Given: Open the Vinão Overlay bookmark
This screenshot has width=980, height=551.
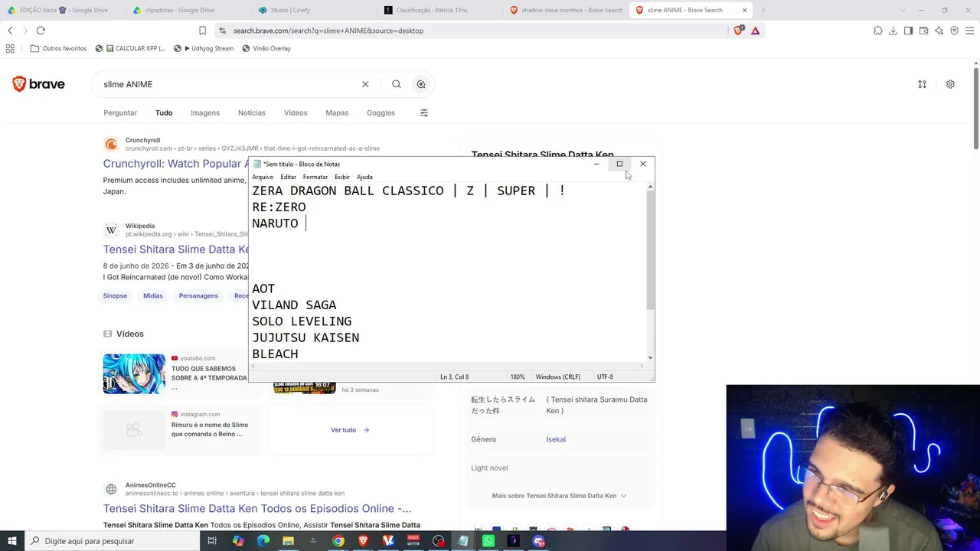Looking at the screenshot, I should click(266, 48).
